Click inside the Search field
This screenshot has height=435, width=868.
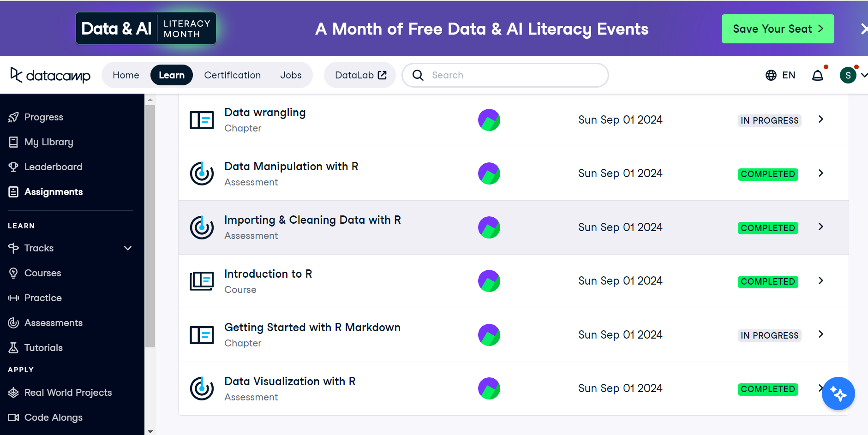(505, 75)
